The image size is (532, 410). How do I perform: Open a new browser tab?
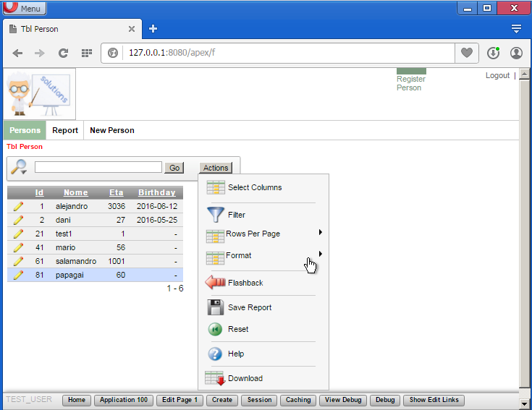click(153, 29)
